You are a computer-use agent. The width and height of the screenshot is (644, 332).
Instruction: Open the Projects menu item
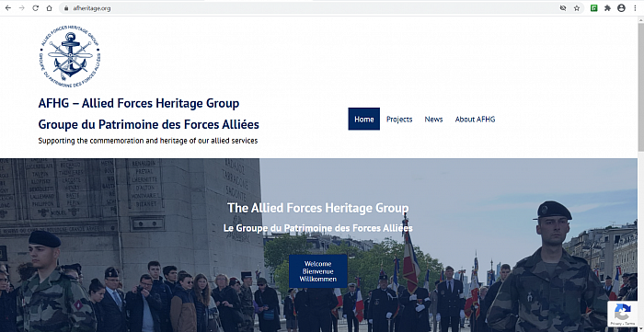tap(399, 120)
